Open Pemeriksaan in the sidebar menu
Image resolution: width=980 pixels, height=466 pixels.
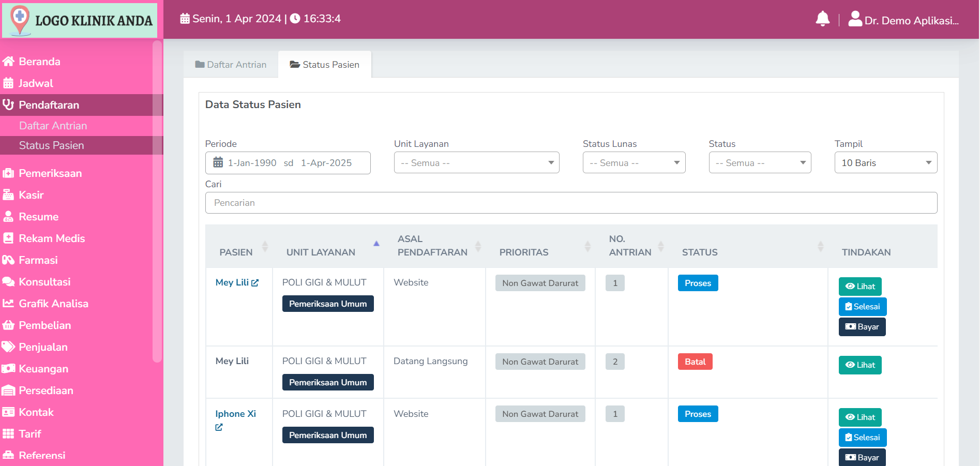(50, 173)
